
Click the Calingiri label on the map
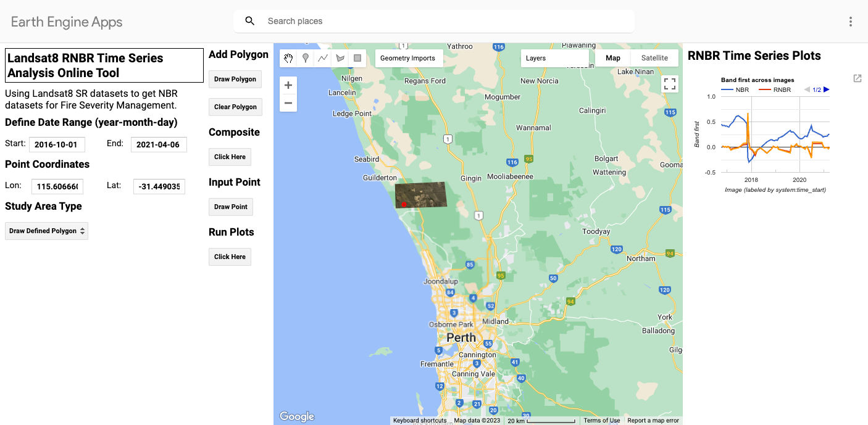coord(594,110)
